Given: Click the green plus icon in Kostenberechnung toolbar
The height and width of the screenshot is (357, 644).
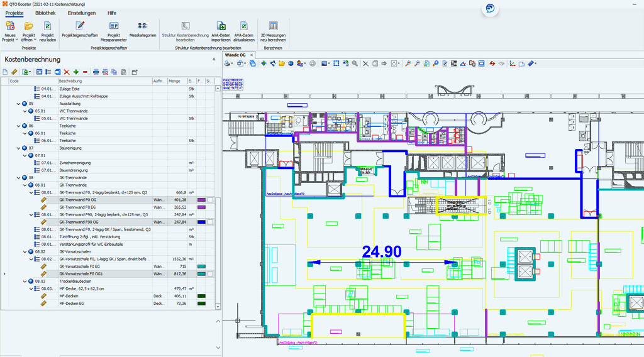Looking at the screenshot, I should pos(76,72).
